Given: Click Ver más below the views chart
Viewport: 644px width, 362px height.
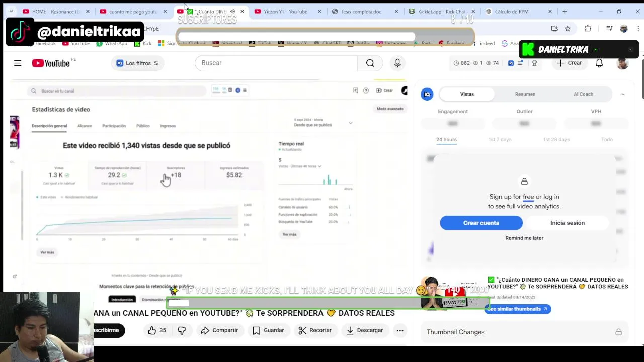Looking at the screenshot, I should (x=47, y=252).
